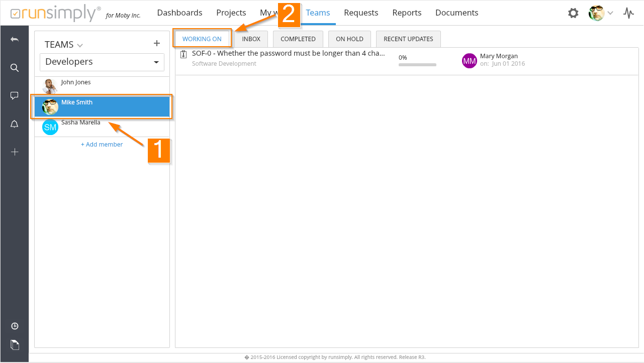Open user profile avatar menu

[601, 13]
